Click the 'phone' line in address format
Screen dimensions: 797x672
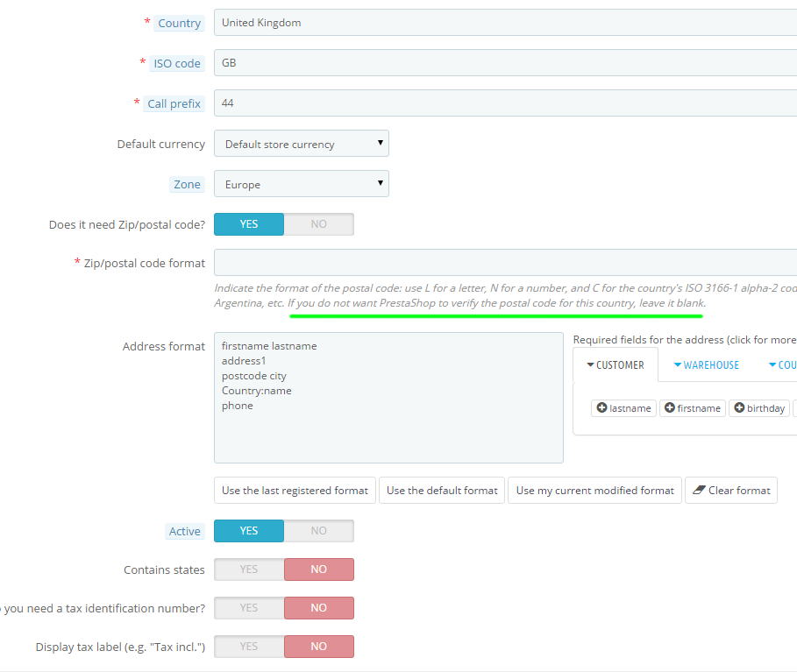238,406
